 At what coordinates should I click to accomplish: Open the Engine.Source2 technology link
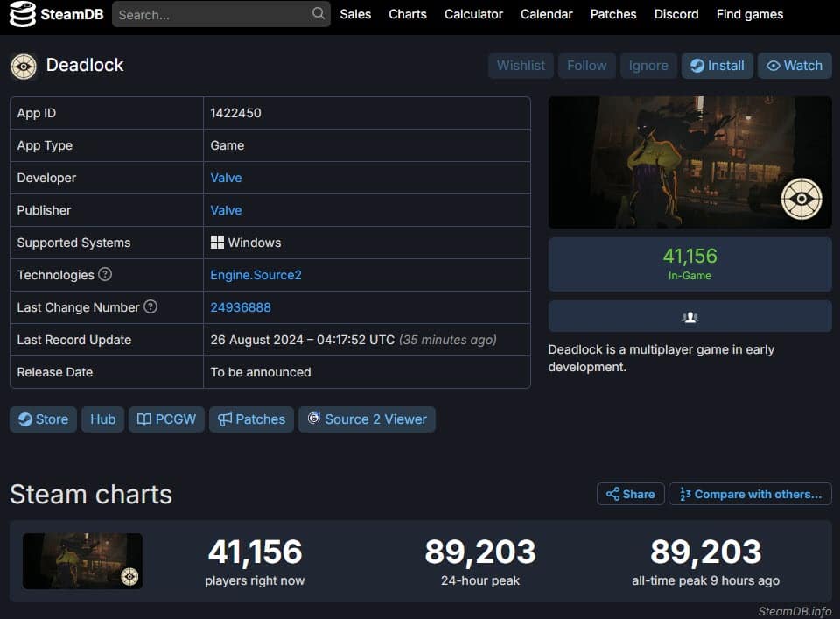pos(255,275)
